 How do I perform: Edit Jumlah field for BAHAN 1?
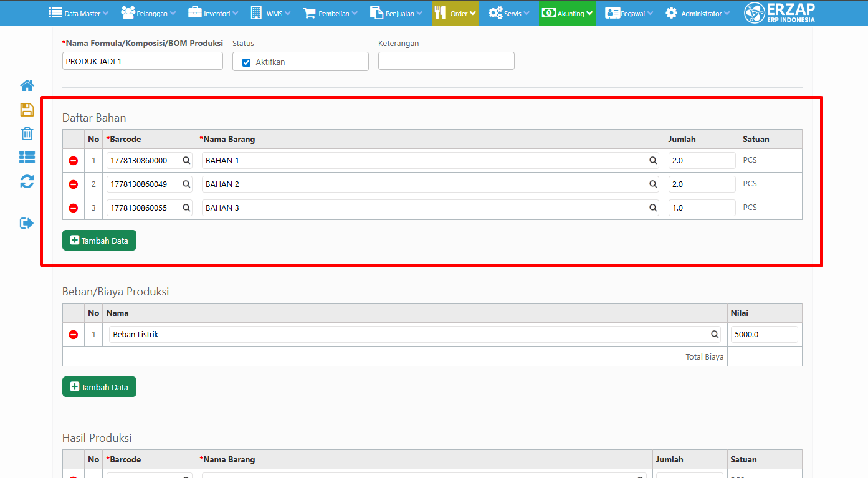pyautogui.click(x=702, y=161)
